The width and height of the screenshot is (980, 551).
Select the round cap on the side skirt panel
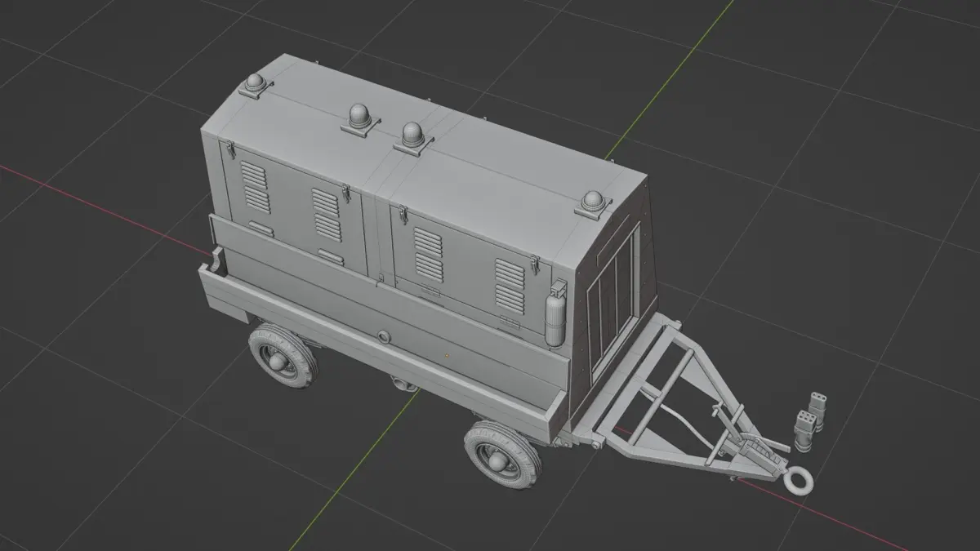click(x=384, y=336)
